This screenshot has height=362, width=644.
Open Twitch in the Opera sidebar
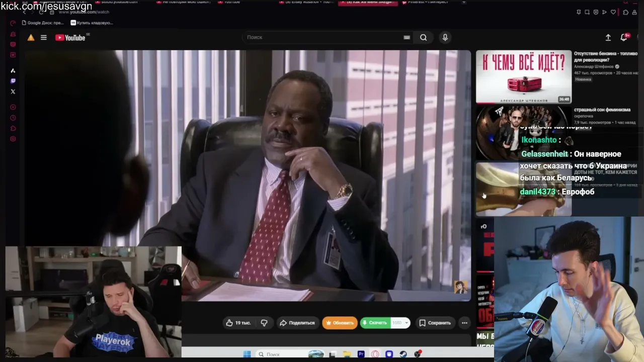pos(13,81)
